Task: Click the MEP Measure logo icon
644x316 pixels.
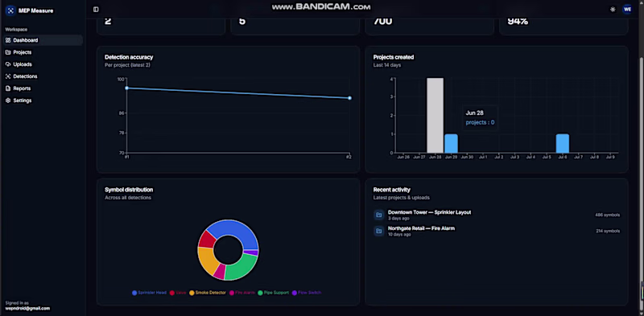Action: click(x=10, y=10)
